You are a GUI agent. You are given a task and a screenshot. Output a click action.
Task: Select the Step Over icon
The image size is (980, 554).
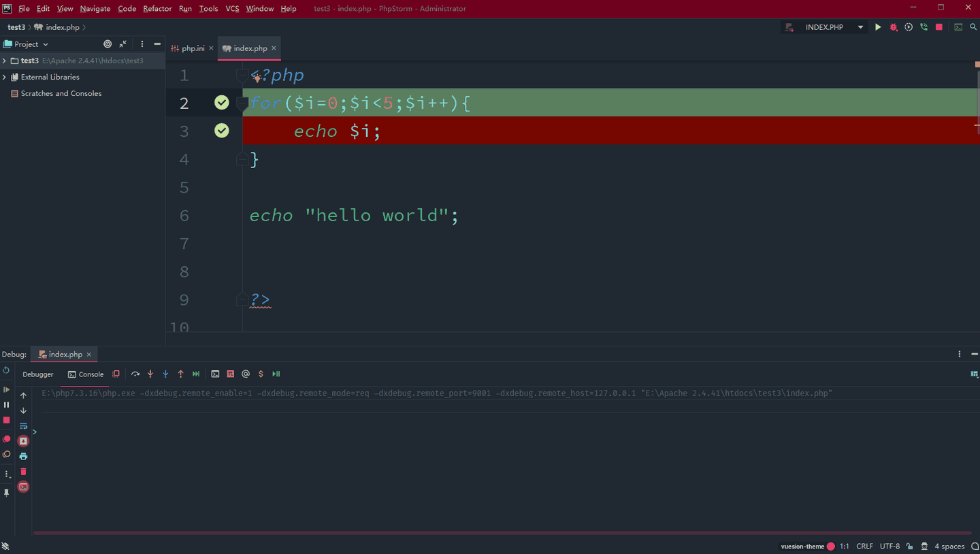[135, 374]
